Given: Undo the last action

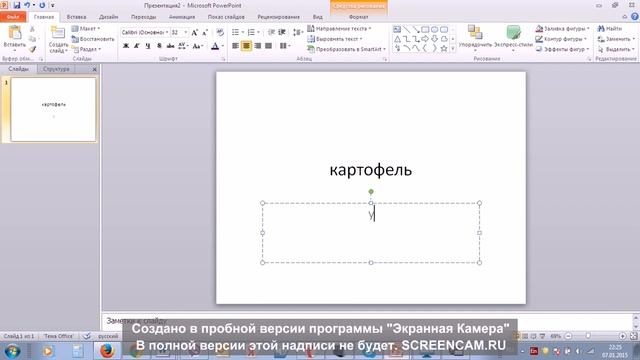Looking at the screenshot, I should click(27, 5).
